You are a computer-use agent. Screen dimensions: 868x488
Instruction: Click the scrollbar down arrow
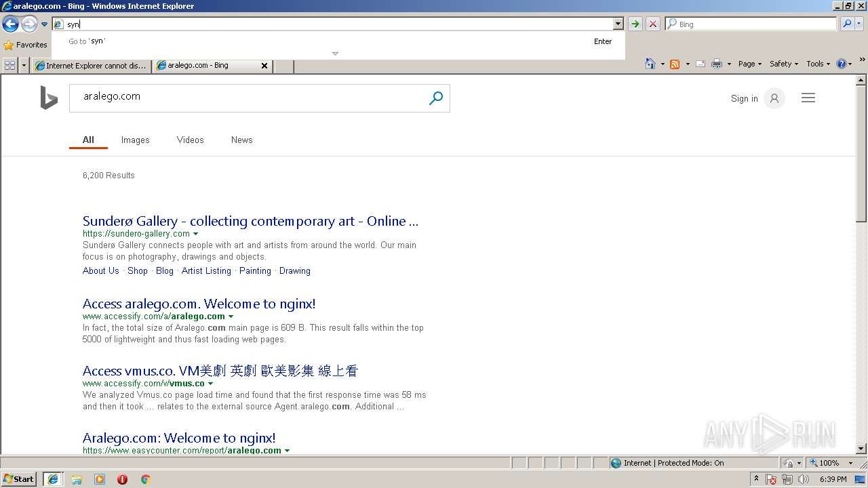click(861, 449)
